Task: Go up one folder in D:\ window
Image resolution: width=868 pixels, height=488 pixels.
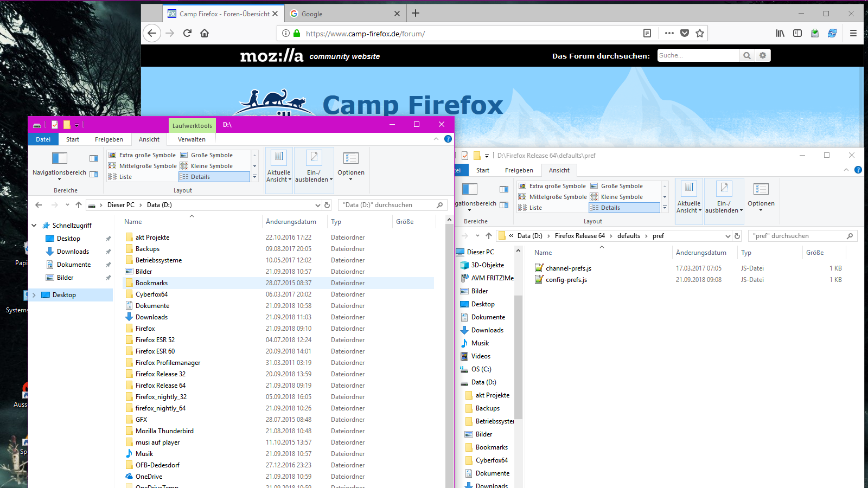Action: click(x=79, y=205)
